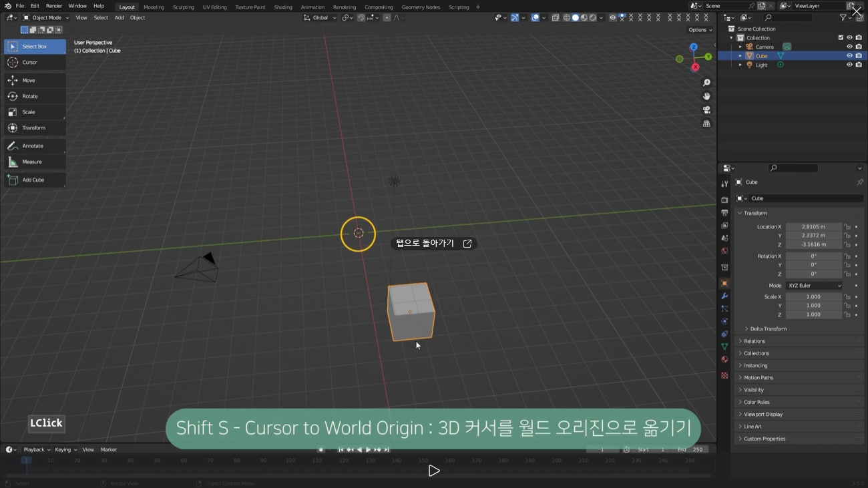868x488 pixels.
Task: Click the pan view hand icon
Action: click(706, 96)
